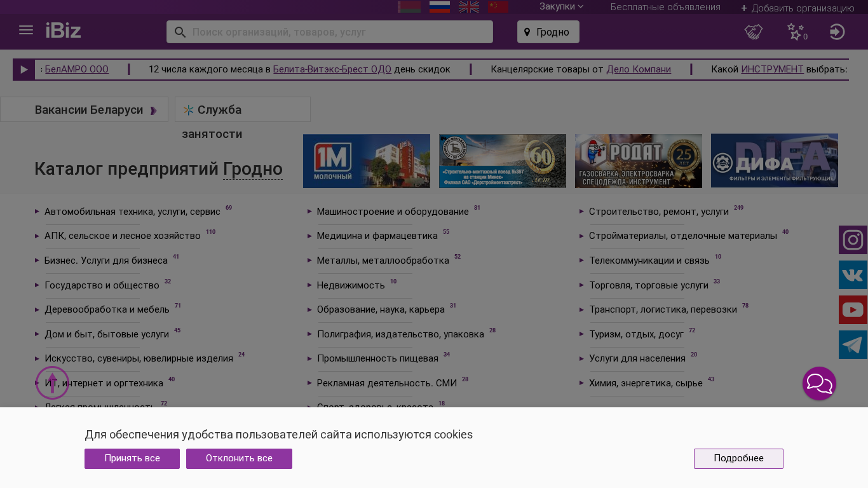The height and width of the screenshot is (488, 868).
Task: Select the Russian flag language
Action: (x=440, y=6)
